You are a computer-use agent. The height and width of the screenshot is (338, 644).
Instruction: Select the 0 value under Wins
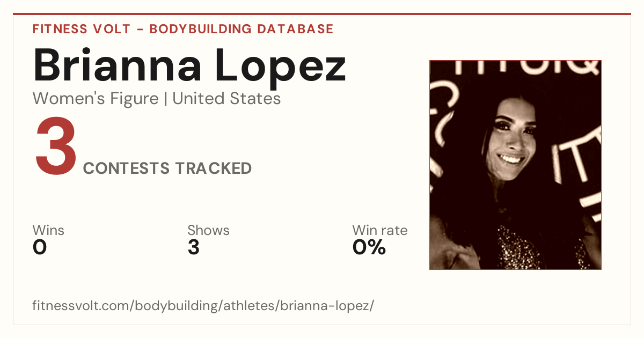40,247
